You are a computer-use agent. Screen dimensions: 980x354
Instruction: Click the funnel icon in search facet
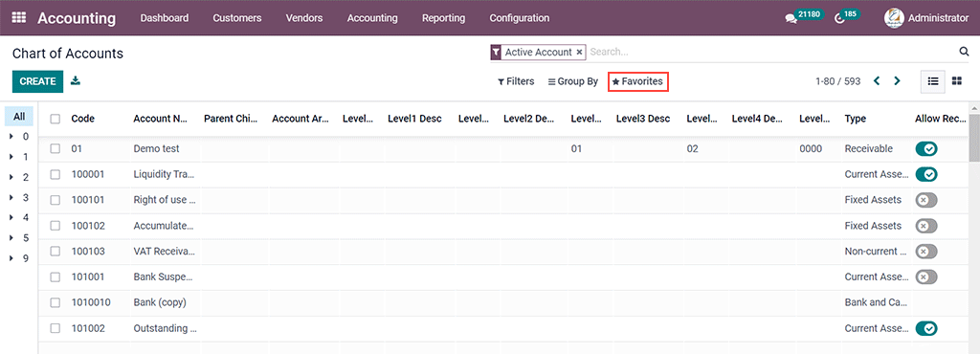(x=497, y=53)
